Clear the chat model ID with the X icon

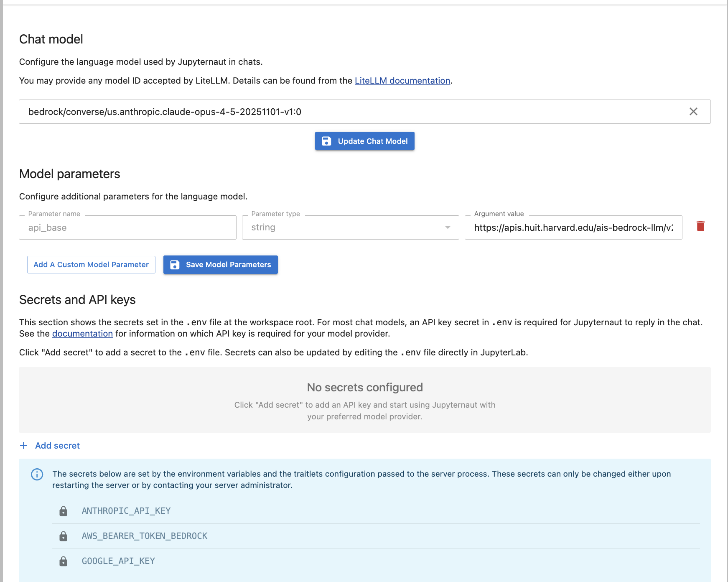(x=693, y=112)
